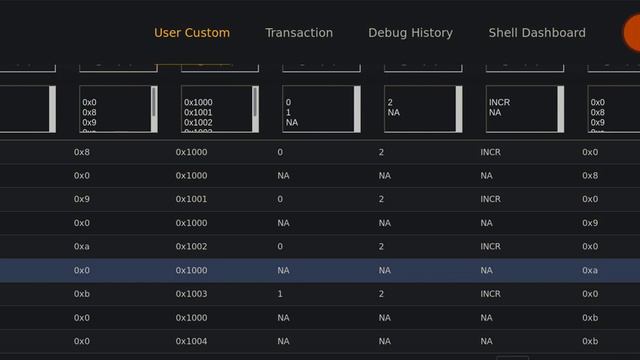Choose the NA option listed below 2
This screenshot has width=640, height=360.
394,112
